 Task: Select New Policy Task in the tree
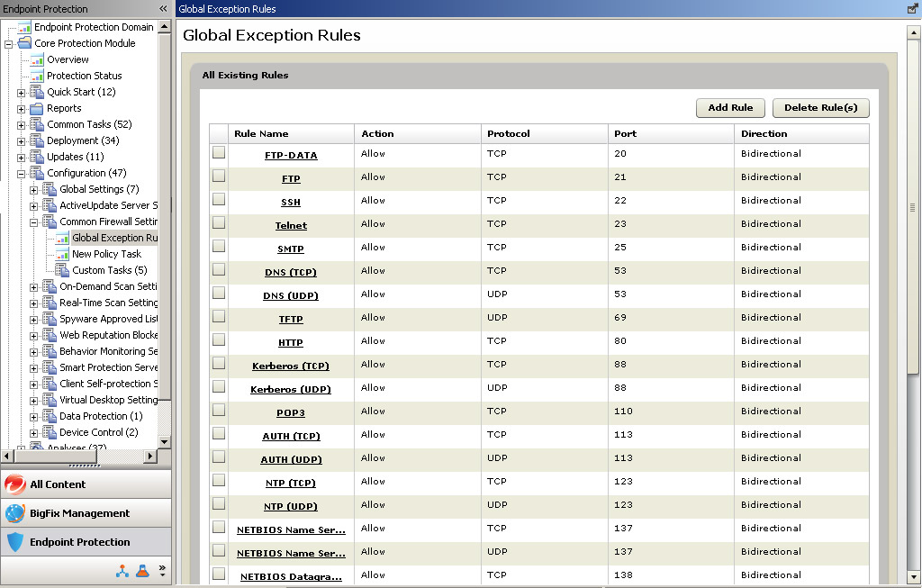106,254
